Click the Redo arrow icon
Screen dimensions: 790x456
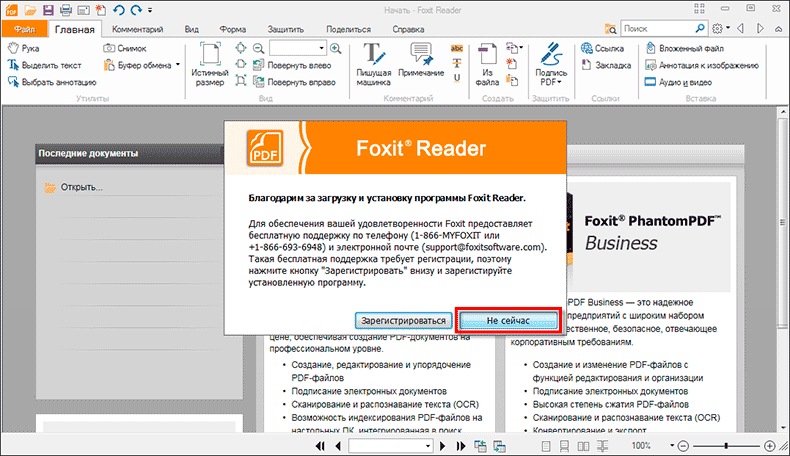point(136,10)
